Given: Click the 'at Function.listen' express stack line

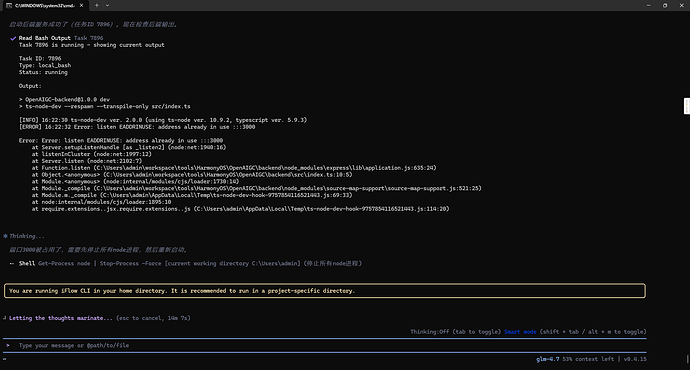Looking at the screenshot, I should click(234, 168).
